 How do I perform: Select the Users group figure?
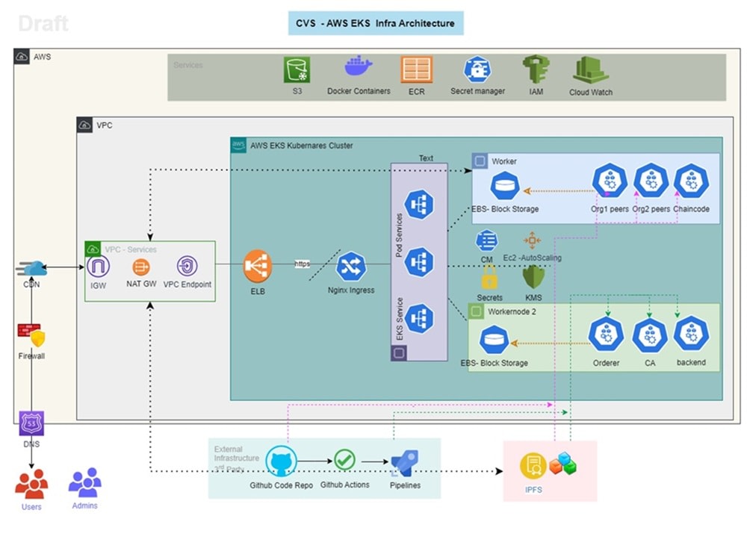tap(31, 485)
